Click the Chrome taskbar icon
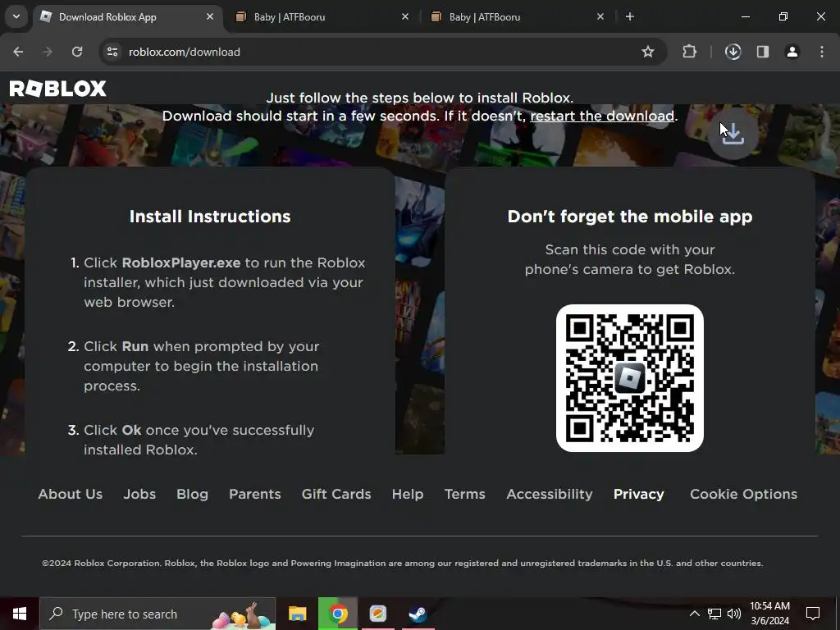This screenshot has width=840, height=630. (x=338, y=614)
